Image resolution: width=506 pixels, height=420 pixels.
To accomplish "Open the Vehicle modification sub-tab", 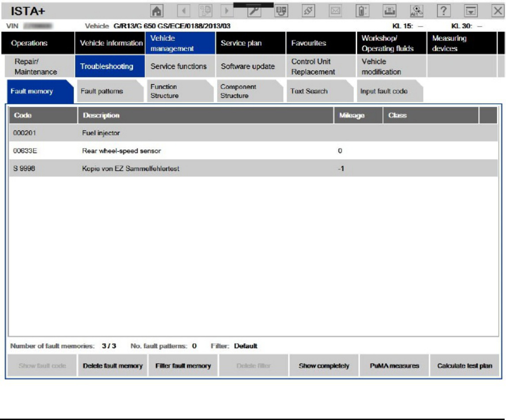I will (391, 66).
